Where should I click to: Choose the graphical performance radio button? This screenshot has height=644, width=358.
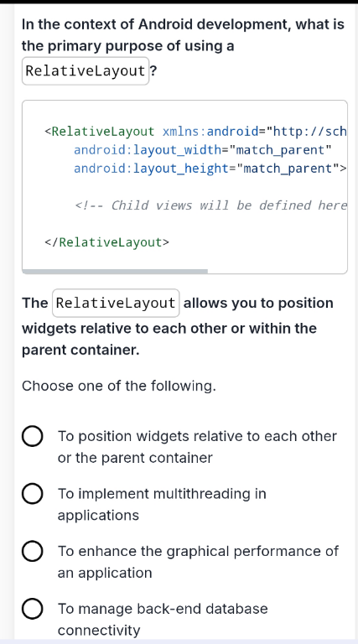pos(32,552)
